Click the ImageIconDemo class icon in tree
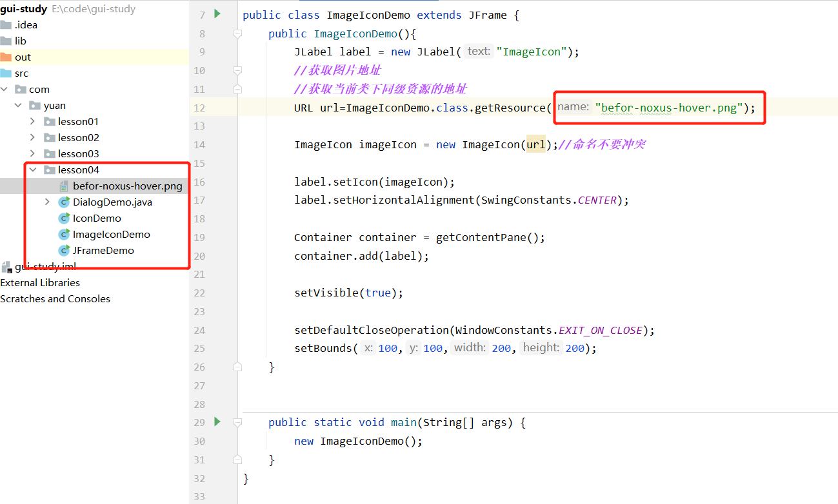This screenshot has height=504, width=838. coord(64,235)
